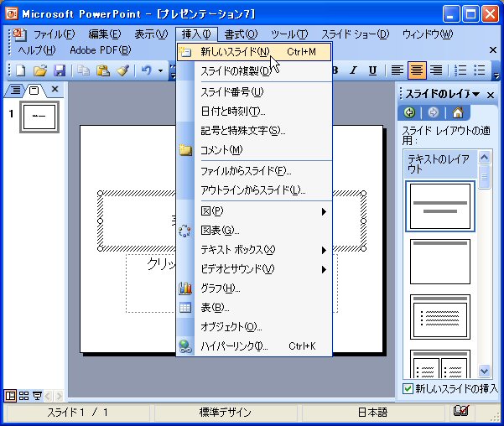Click the Format Painter brush icon
504x426 pixels.
coord(122,70)
